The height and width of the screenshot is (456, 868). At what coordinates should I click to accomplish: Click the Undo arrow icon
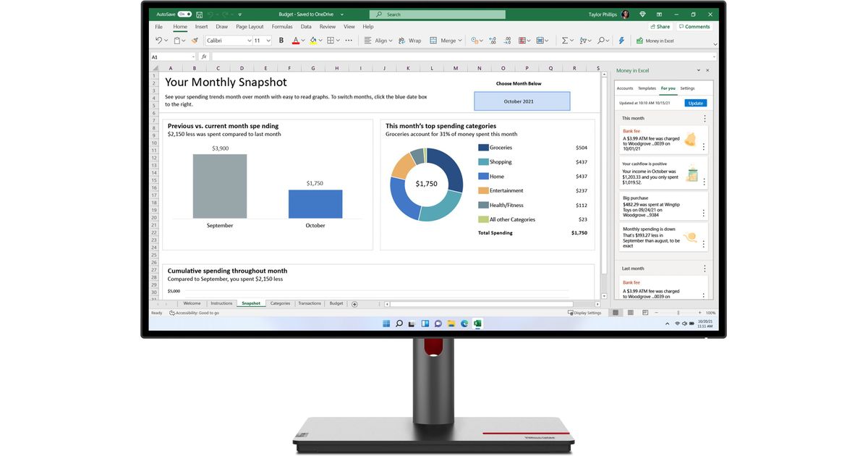(159, 41)
